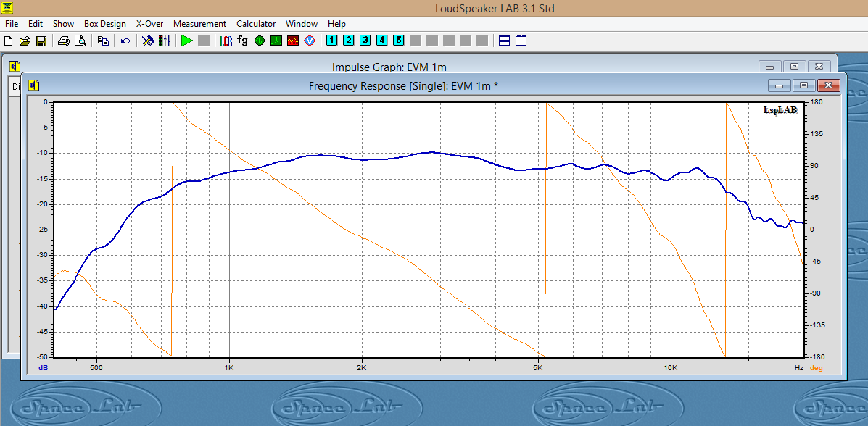The height and width of the screenshot is (426, 868).
Task: Open the X-Over menu
Action: pyautogui.click(x=149, y=24)
